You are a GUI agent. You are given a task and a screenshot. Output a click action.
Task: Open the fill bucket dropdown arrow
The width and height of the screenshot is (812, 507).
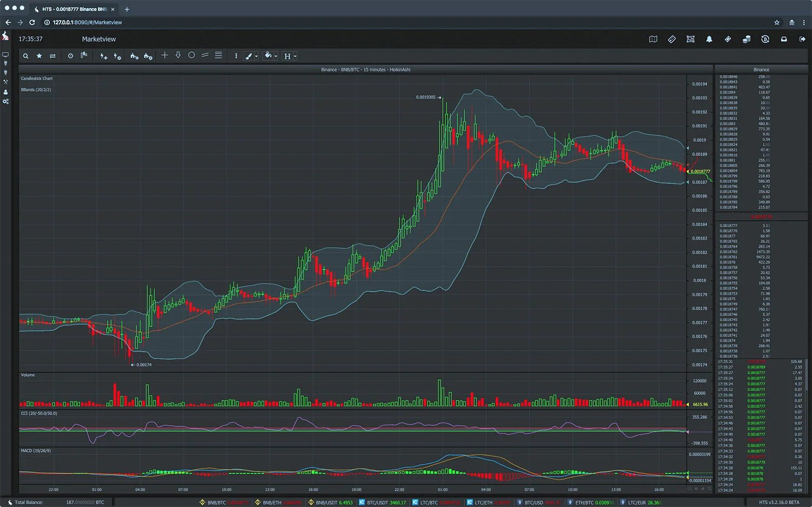[276, 56]
